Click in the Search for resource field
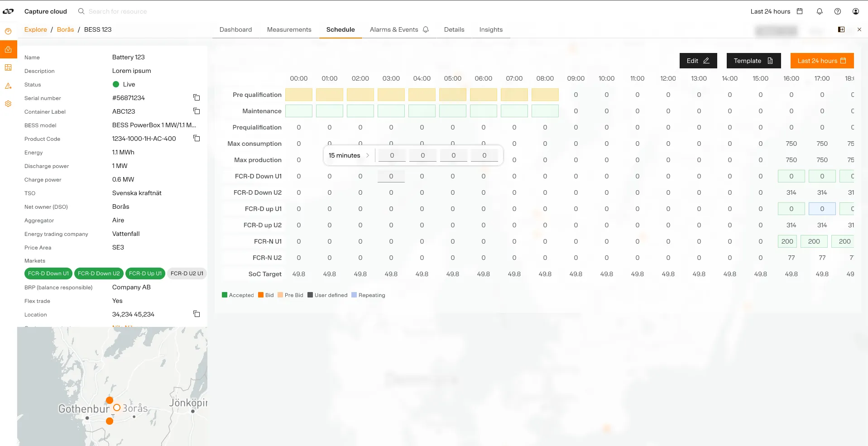The height and width of the screenshot is (446, 868). point(118,11)
